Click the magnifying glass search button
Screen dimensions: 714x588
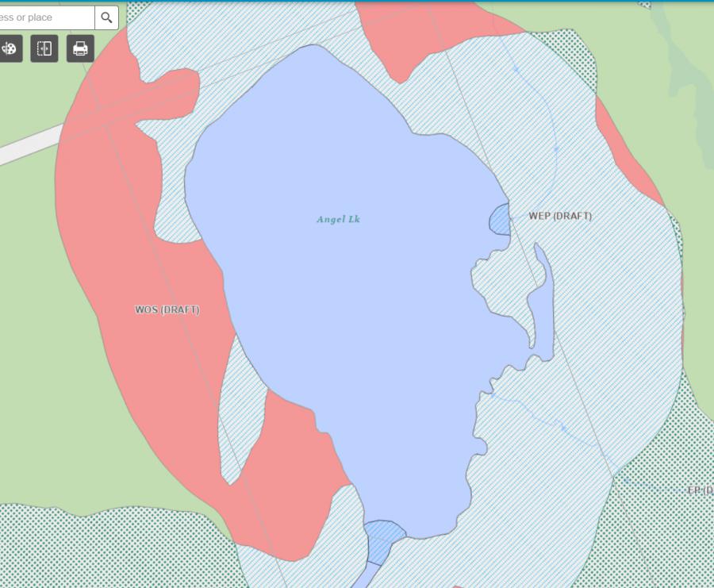(x=106, y=17)
